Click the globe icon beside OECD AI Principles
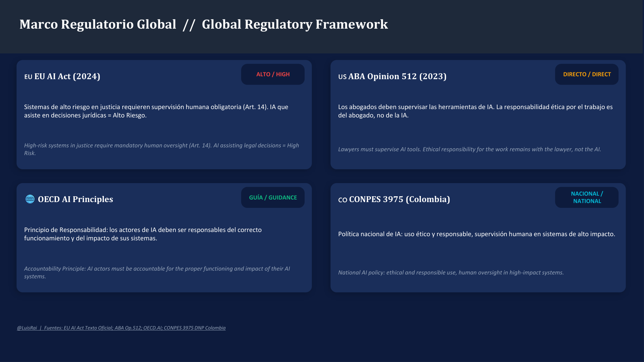 [30, 199]
